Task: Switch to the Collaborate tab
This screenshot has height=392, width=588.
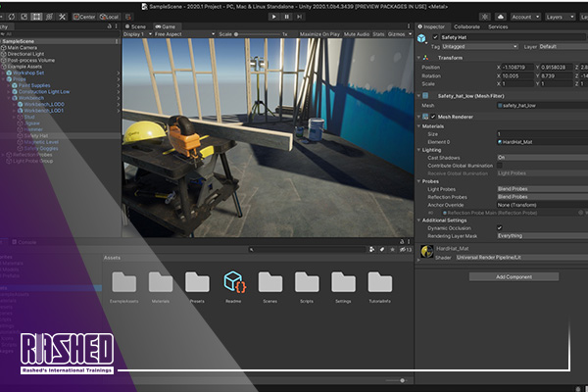Action: click(x=466, y=26)
